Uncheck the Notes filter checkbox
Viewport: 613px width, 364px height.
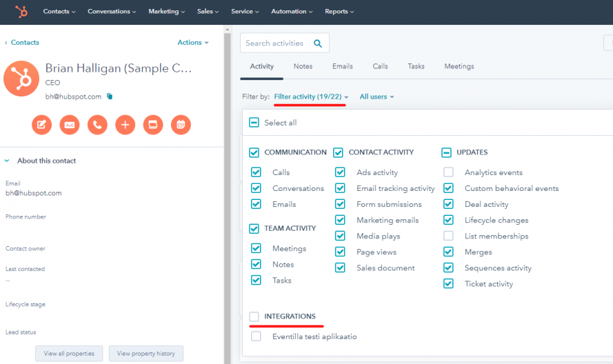pyautogui.click(x=256, y=264)
